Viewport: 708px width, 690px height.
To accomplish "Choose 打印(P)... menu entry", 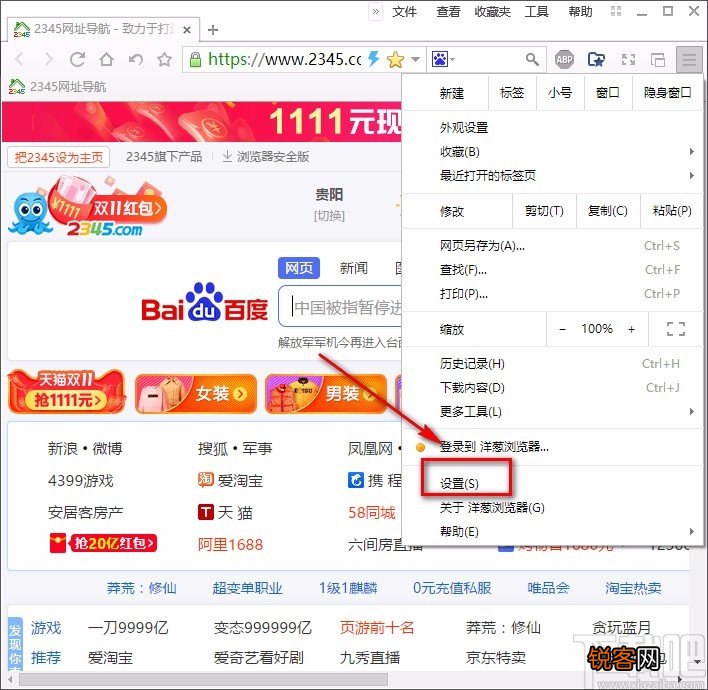I will pos(552,294).
